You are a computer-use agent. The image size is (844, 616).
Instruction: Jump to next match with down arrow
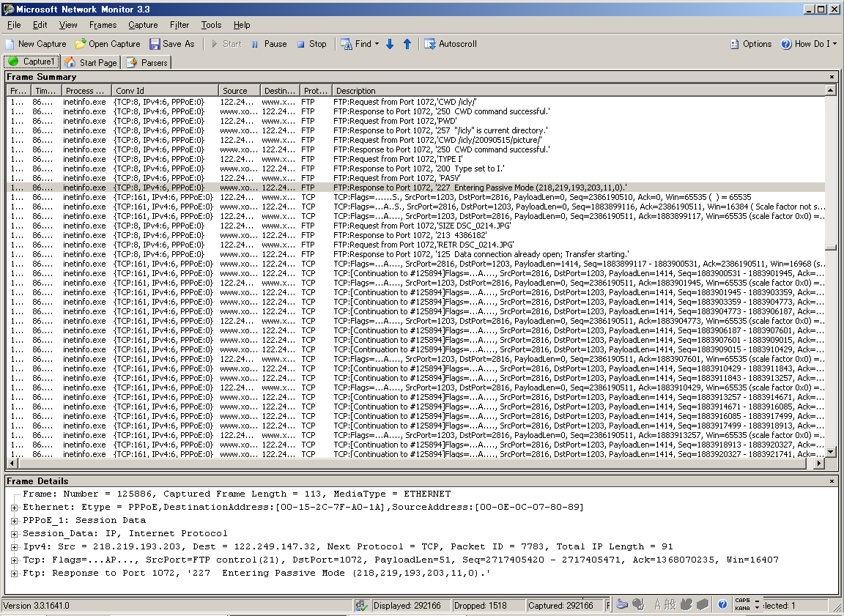[390, 44]
